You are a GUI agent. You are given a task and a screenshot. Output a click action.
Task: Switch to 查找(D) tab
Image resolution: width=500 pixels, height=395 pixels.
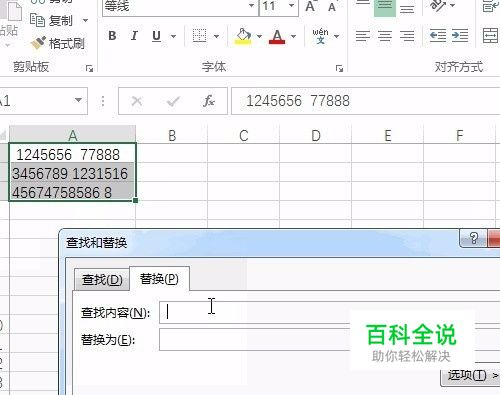(x=102, y=279)
